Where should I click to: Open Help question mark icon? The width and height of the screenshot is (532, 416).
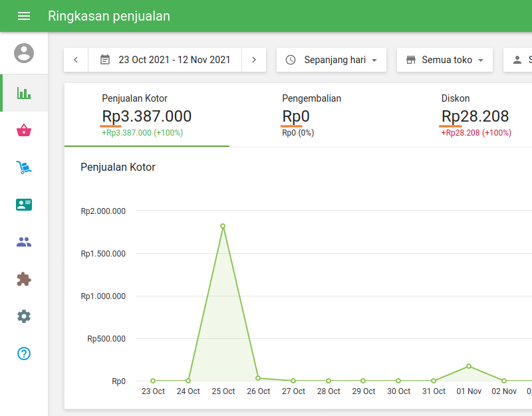[x=24, y=354]
